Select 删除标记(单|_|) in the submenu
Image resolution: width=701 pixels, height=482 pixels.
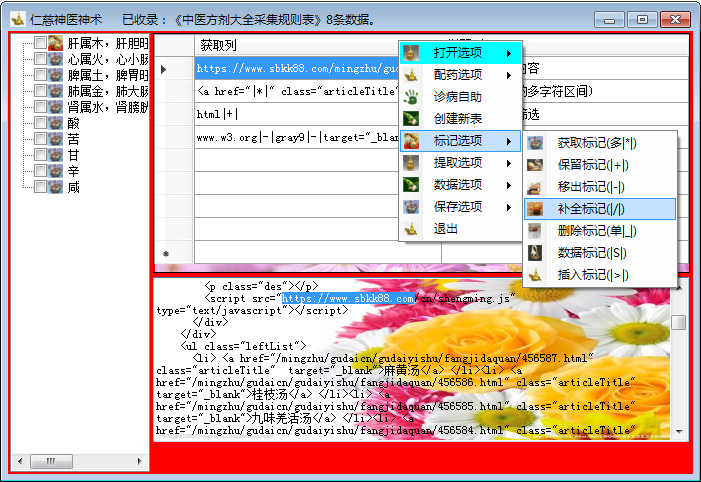(600, 231)
